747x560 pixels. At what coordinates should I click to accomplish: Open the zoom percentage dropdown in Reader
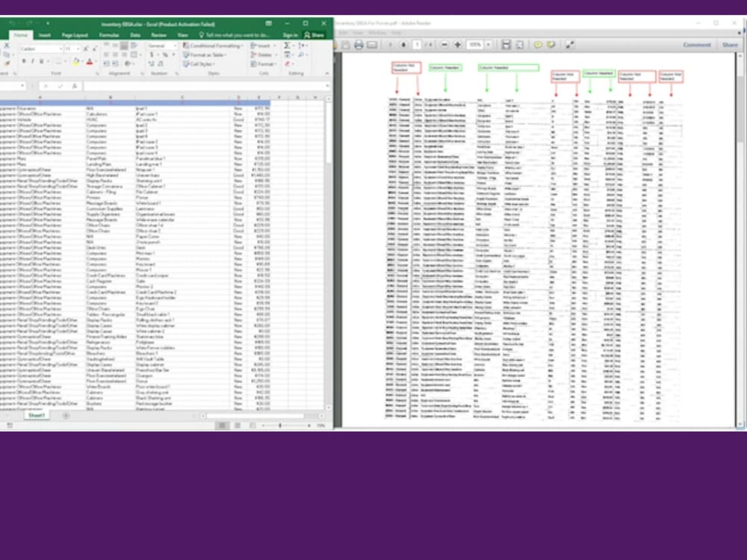point(489,45)
